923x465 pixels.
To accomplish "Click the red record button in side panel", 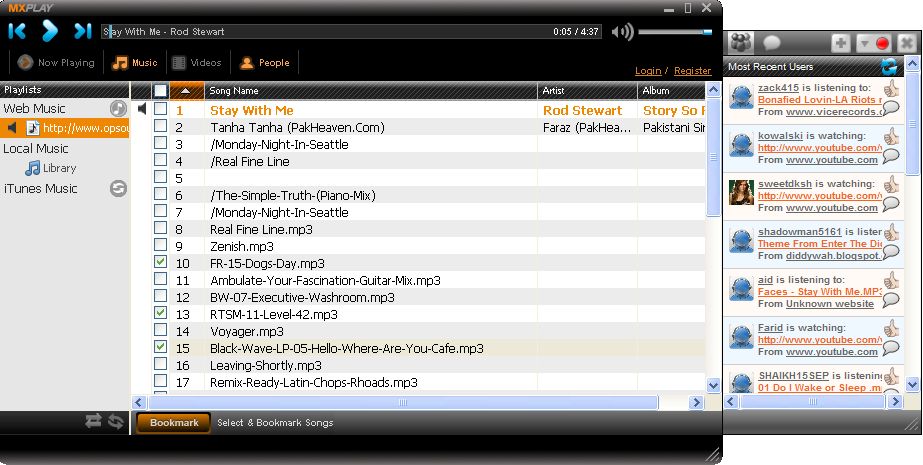I will coord(882,44).
